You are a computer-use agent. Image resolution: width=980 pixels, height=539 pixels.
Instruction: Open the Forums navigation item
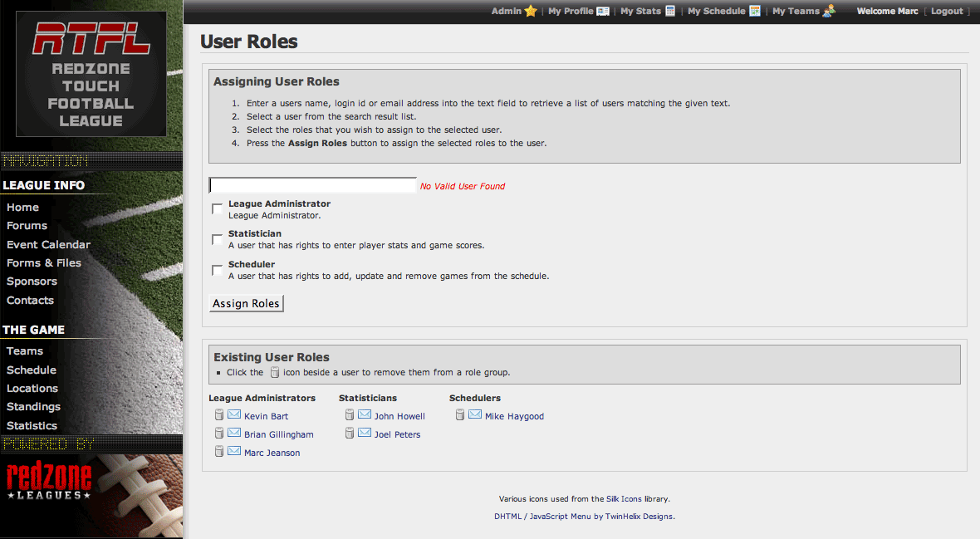tap(27, 226)
